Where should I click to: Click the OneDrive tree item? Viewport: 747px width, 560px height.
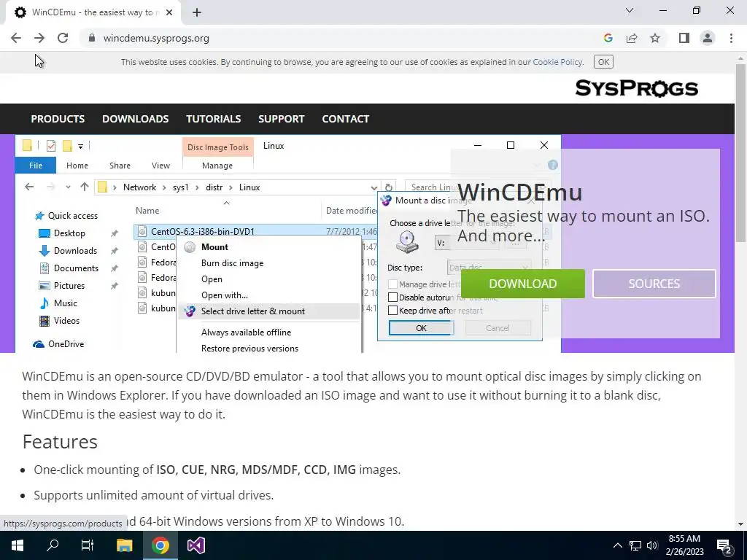click(x=58, y=344)
